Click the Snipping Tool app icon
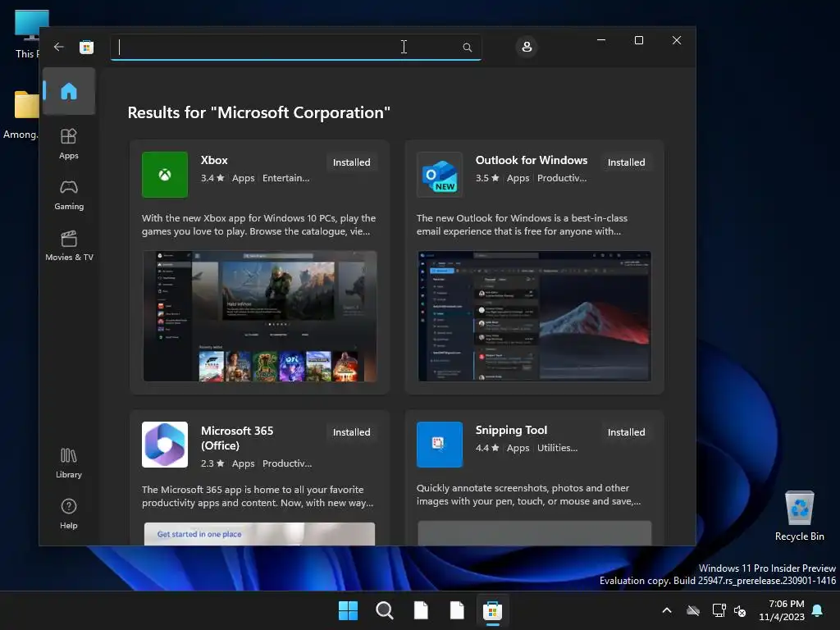Image resolution: width=840 pixels, height=630 pixels. [440, 445]
